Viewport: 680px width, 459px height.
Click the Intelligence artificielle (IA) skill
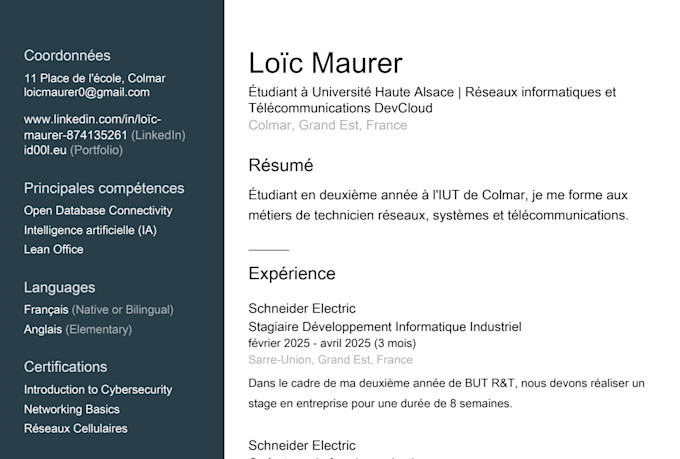[x=90, y=230]
